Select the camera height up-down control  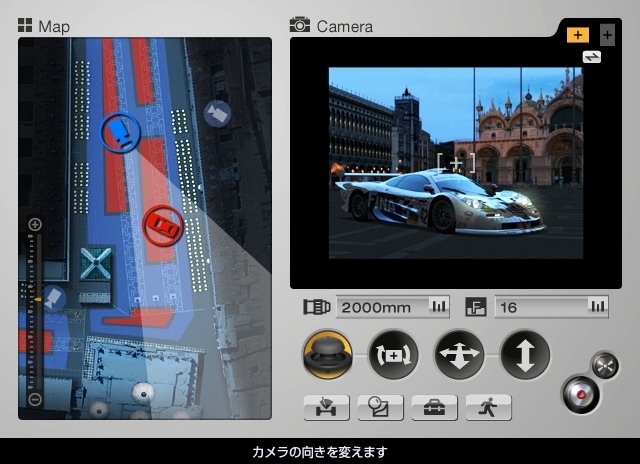point(525,355)
